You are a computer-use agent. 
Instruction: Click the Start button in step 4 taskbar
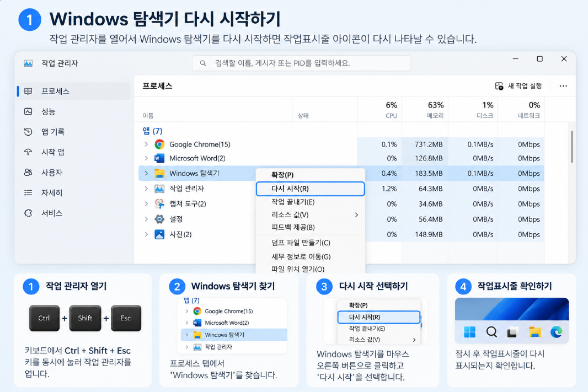[469, 332]
